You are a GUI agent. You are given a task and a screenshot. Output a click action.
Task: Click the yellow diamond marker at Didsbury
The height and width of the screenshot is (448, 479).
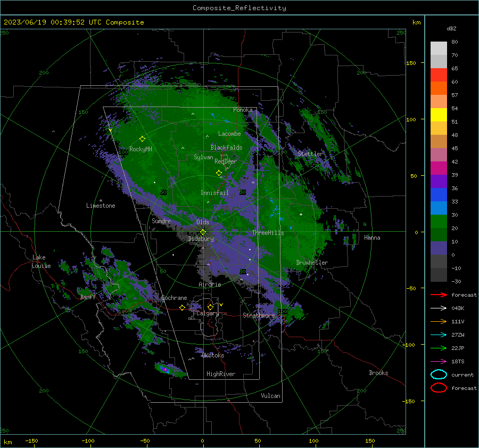[x=203, y=232]
